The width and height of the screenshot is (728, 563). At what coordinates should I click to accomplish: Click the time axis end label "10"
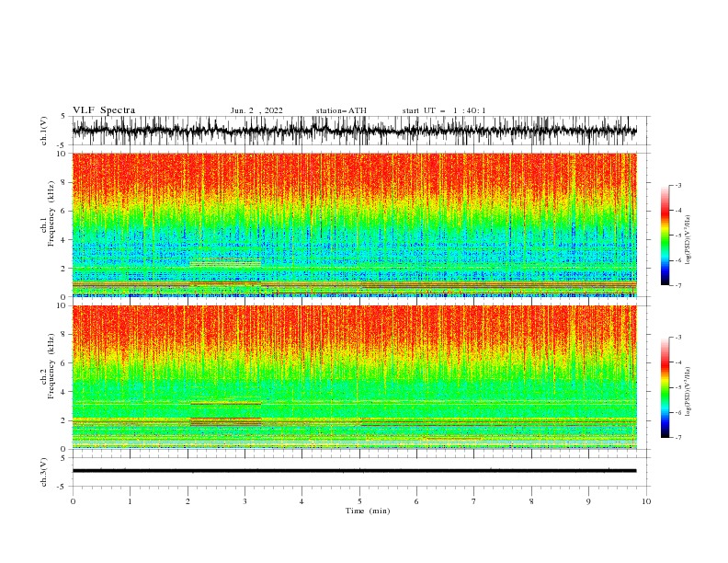[646, 501]
